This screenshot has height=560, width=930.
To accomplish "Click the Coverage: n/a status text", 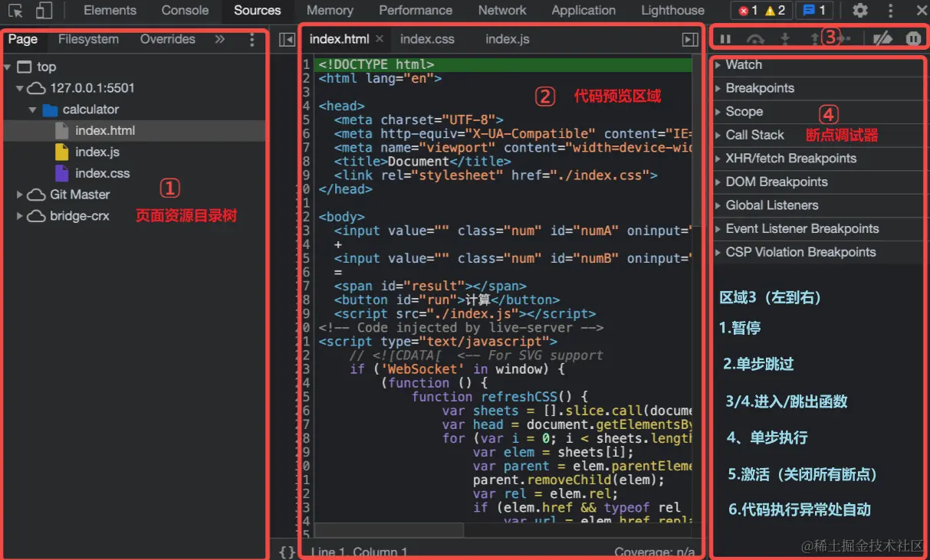I will point(654,552).
